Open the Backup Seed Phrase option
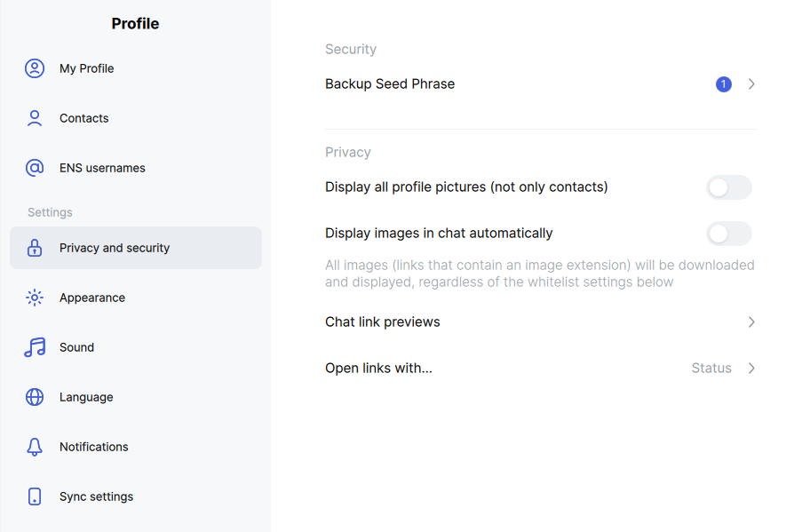810x532 pixels. (541, 84)
